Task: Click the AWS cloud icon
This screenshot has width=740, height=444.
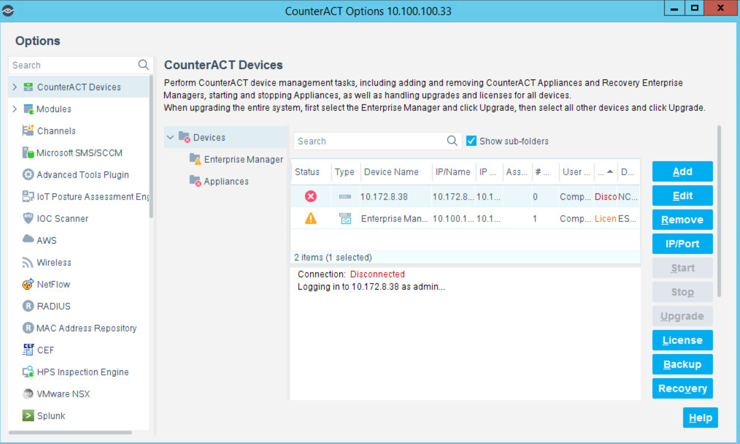Action: pos(28,239)
